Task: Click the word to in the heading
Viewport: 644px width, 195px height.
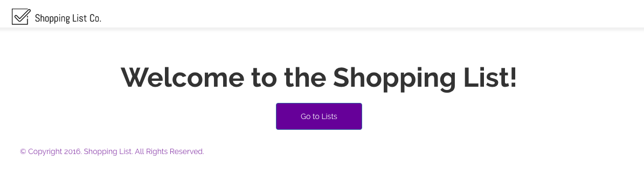Action: point(264,78)
